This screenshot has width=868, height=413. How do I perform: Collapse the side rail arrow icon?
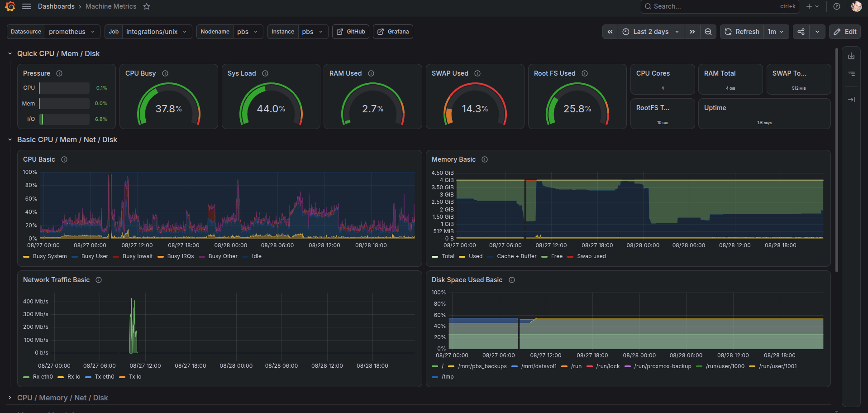point(851,100)
